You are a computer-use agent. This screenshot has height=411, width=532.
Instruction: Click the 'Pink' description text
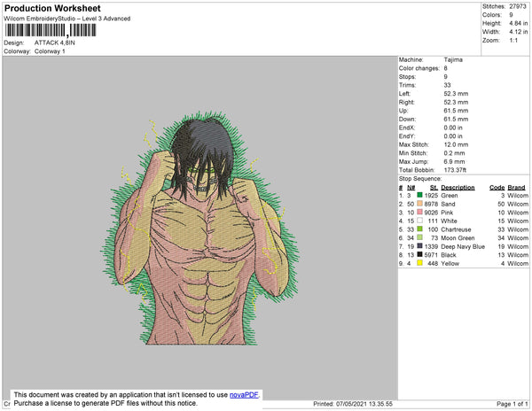[x=447, y=213]
